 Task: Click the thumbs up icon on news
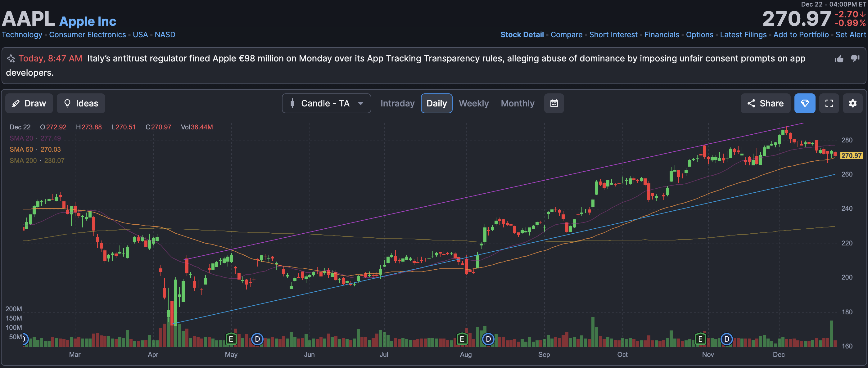tap(839, 59)
